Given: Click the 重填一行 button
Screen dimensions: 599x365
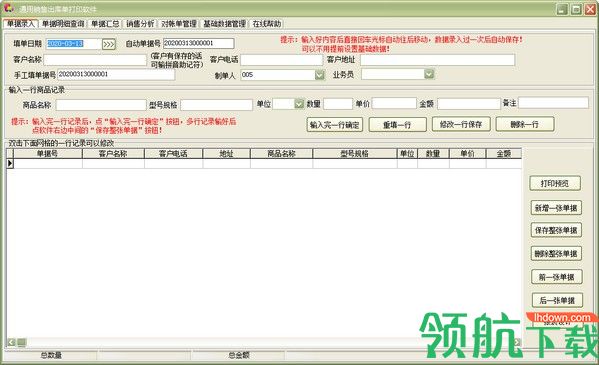Looking at the screenshot, I should (x=397, y=125).
